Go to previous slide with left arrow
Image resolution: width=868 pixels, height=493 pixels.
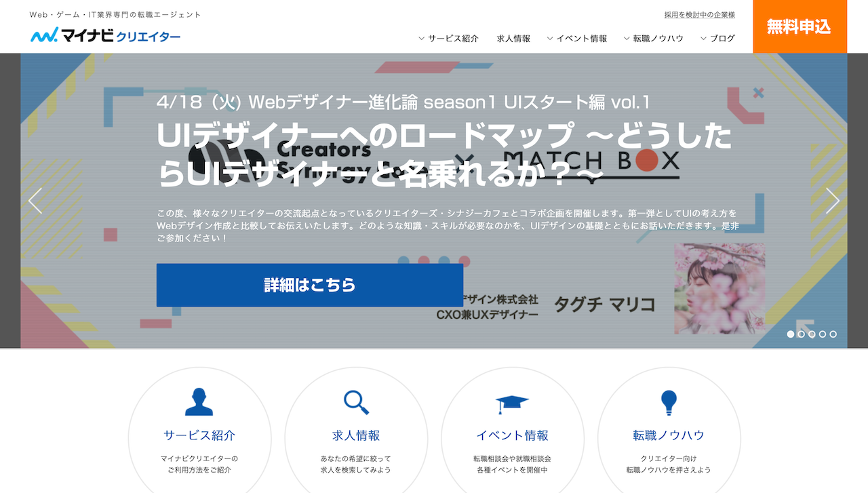pyautogui.click(x=35, y=201)
